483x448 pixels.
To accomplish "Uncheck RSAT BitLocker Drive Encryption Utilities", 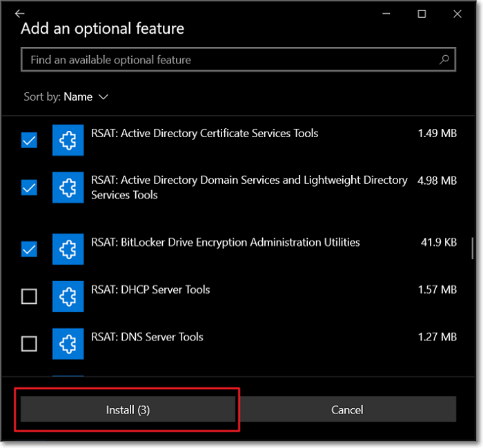I will point(29,249).
